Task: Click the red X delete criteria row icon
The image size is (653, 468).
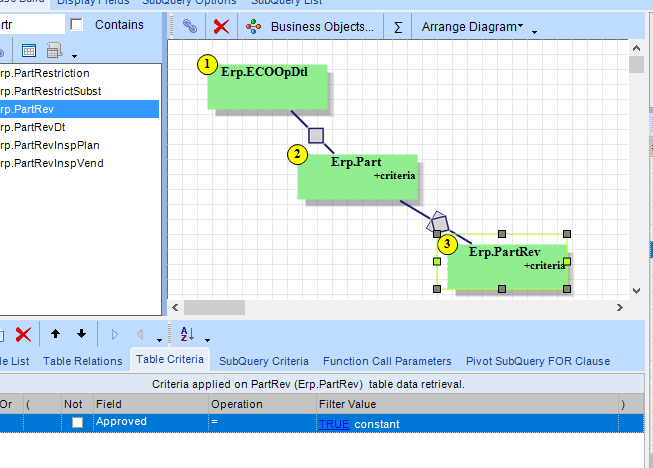Action: [x=23, y=334]
